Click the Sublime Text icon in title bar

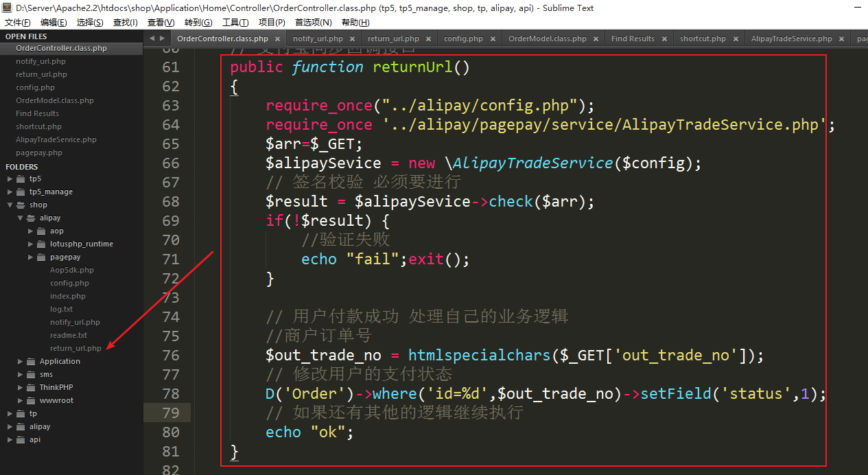8,8
